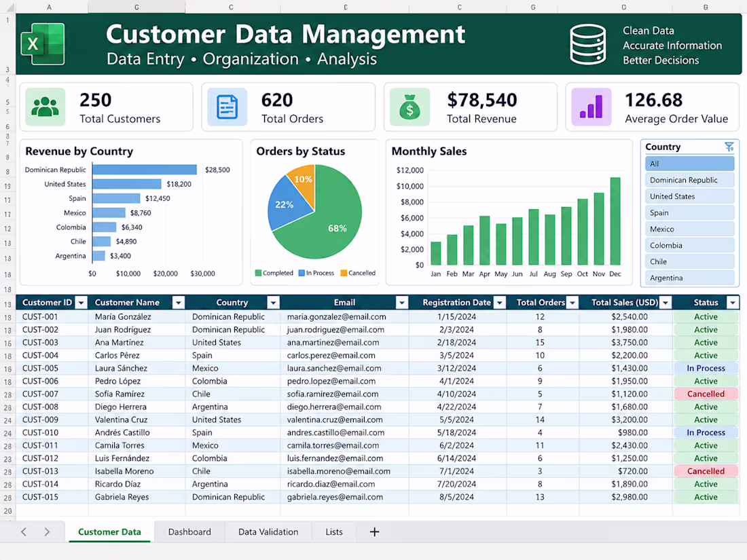
Task: Select the December monthly sales bar
Action: pos(615,221)
